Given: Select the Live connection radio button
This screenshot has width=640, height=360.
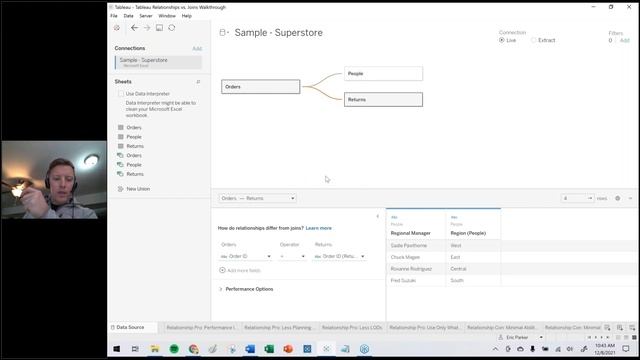Looking at the screenshot, I should point(502,40).
